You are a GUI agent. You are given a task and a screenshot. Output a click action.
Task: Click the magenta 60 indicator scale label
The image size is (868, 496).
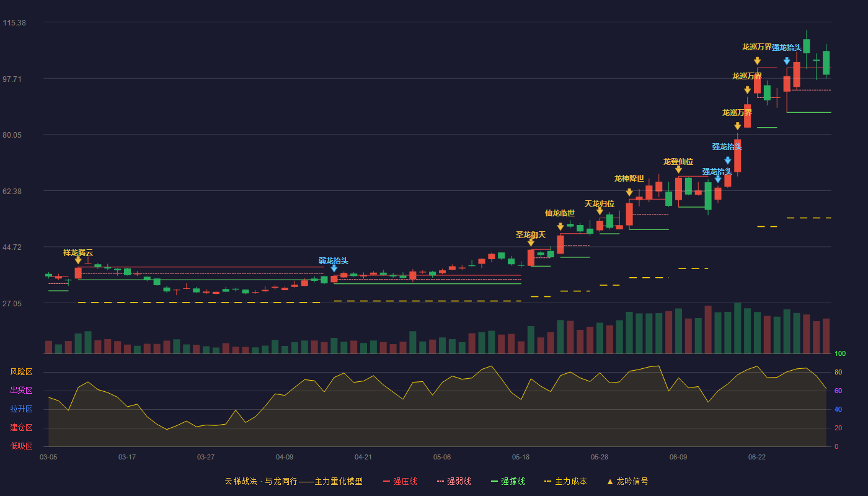[838, 391]
